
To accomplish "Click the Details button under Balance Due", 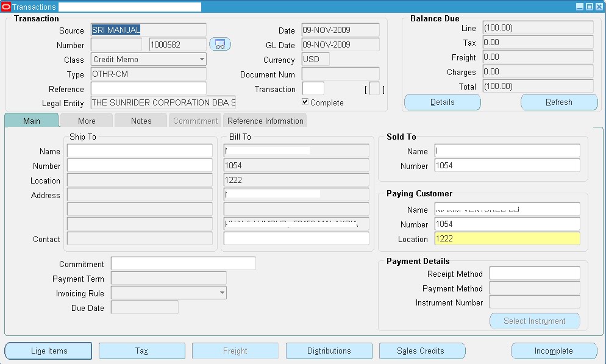I will 442,102.
